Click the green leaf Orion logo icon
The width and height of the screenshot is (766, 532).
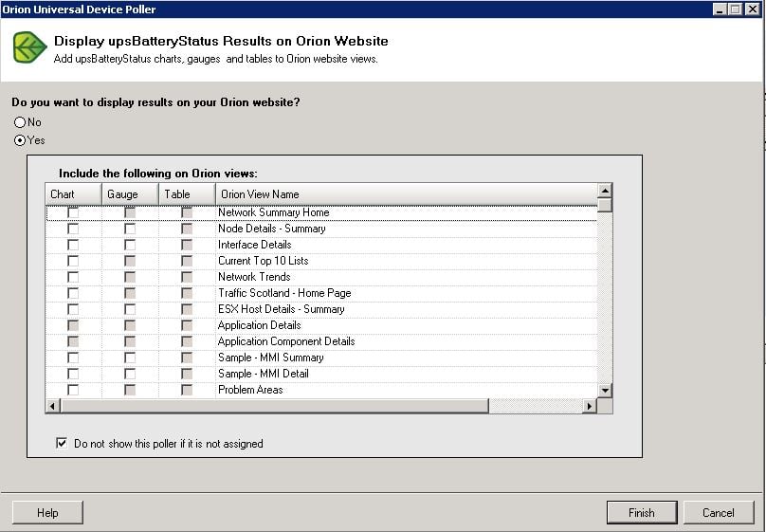click(29, 47)
